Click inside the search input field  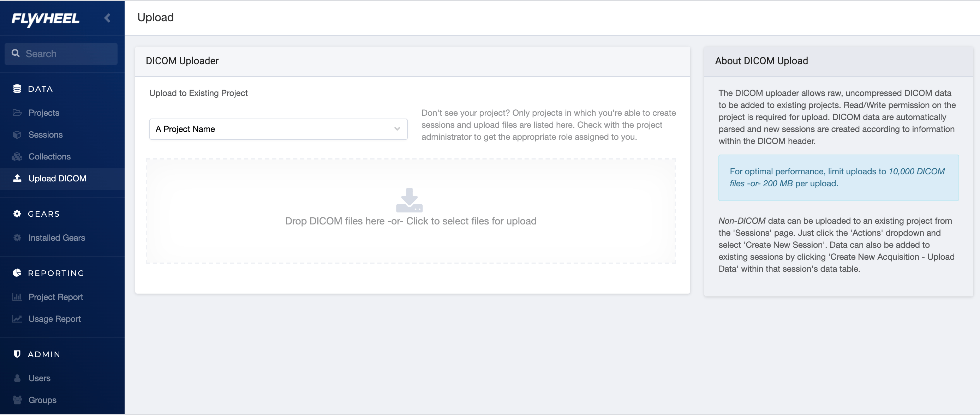(x=65, y=53)
